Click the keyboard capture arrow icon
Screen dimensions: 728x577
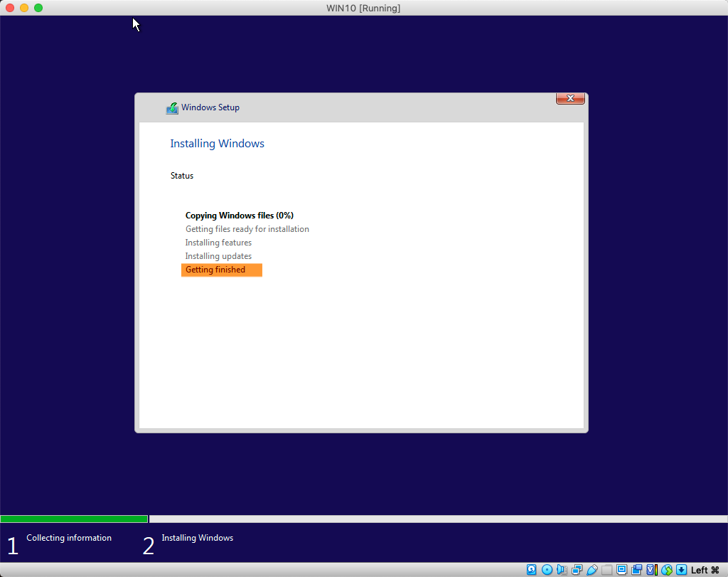click(x=681, y=570)
